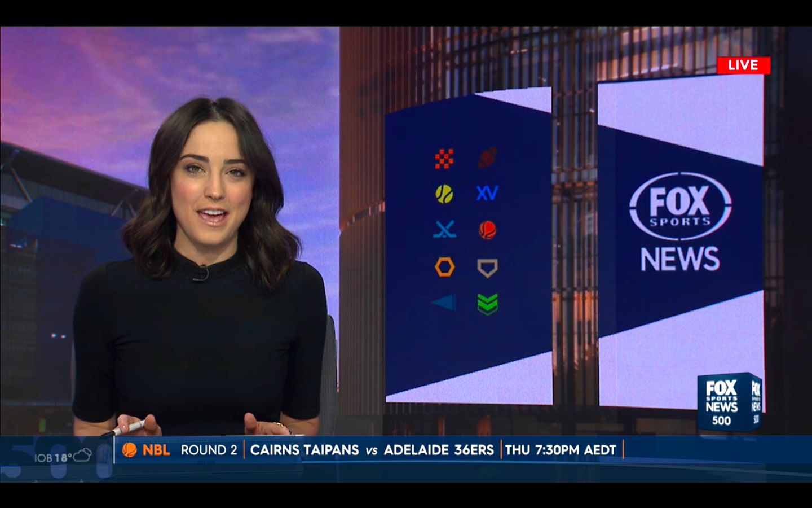Select ROUND 2 text in the ticker
Screen dimensions: 812x508
(209, 450)
